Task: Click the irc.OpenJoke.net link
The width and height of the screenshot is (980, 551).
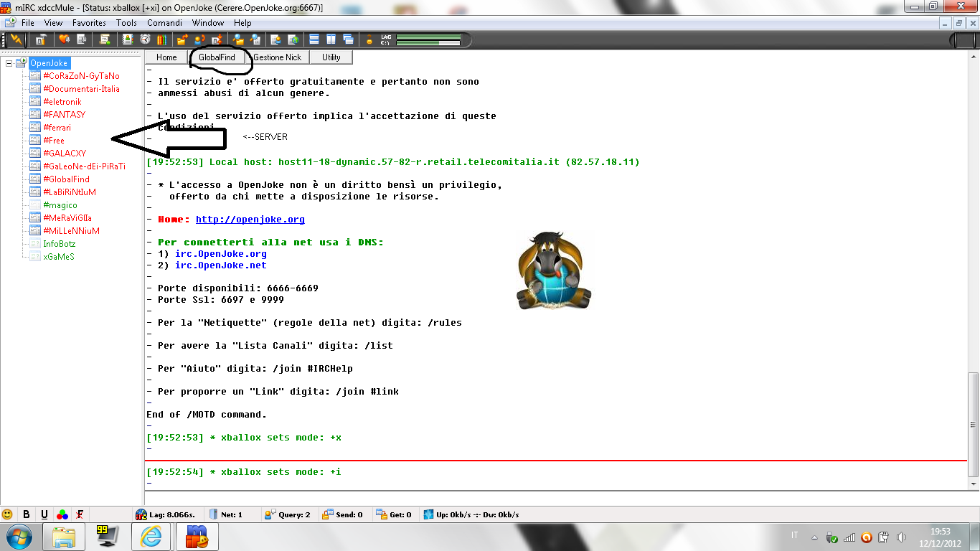Action: coord(221,265)
